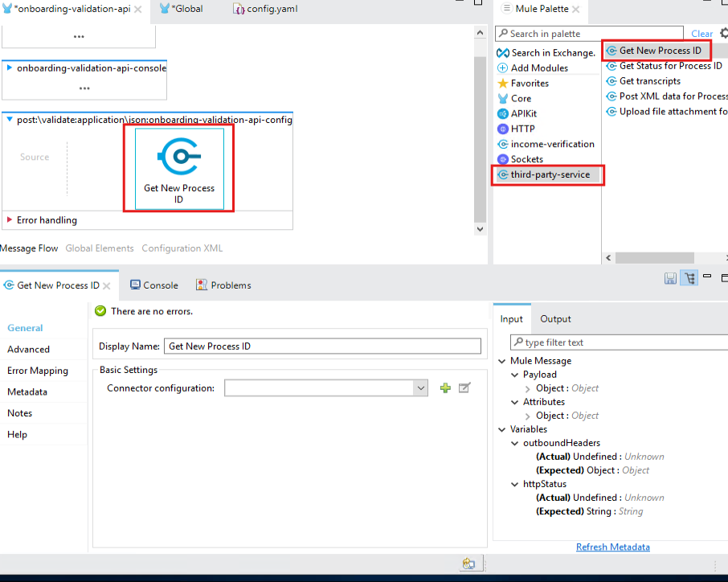Screen dimensions: 728x582
Task: Open the Connector configuration dropdown
Action: (420, 388)
